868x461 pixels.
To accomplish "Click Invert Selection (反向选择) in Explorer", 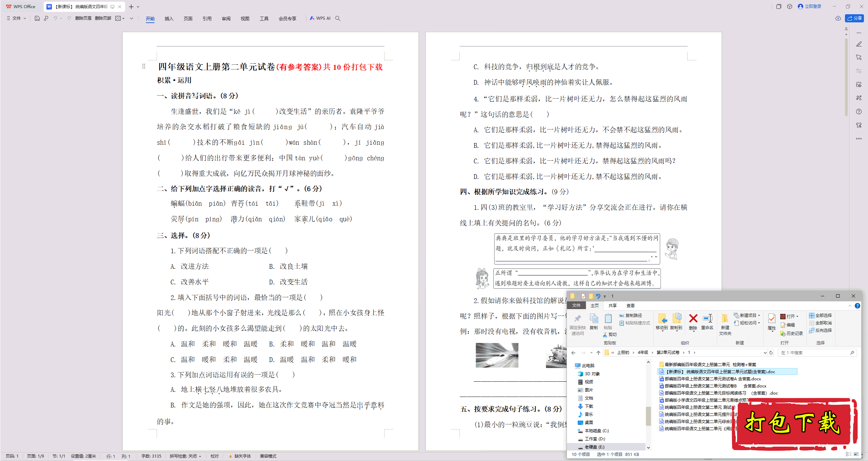I will (821, 330).
